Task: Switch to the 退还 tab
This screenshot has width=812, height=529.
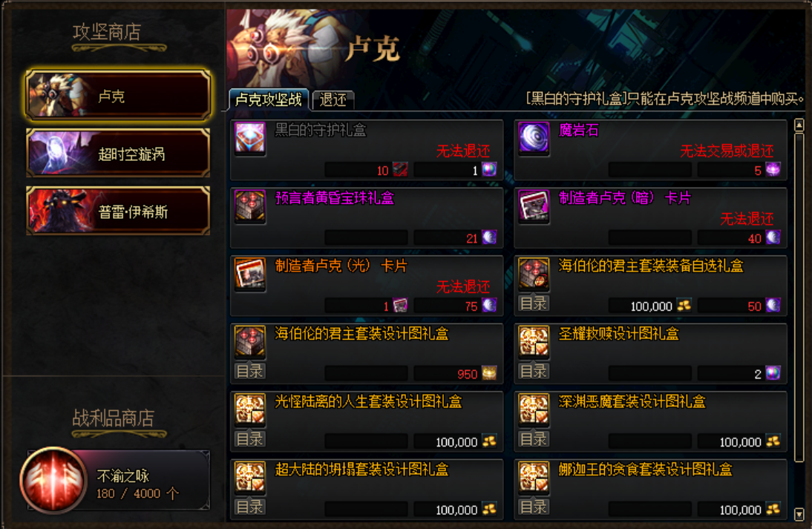Action: tap(333, 99)
